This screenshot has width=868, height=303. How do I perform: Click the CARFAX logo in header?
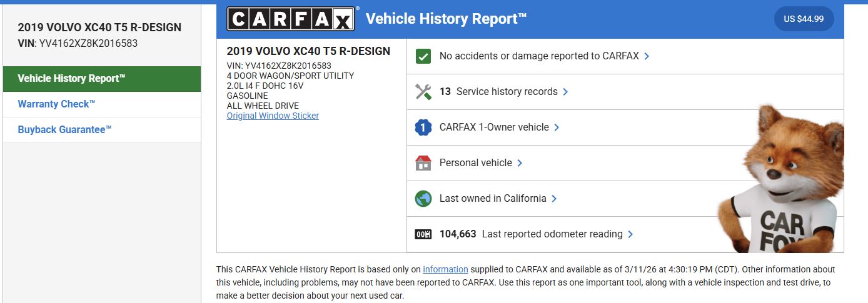coord(291,19)
